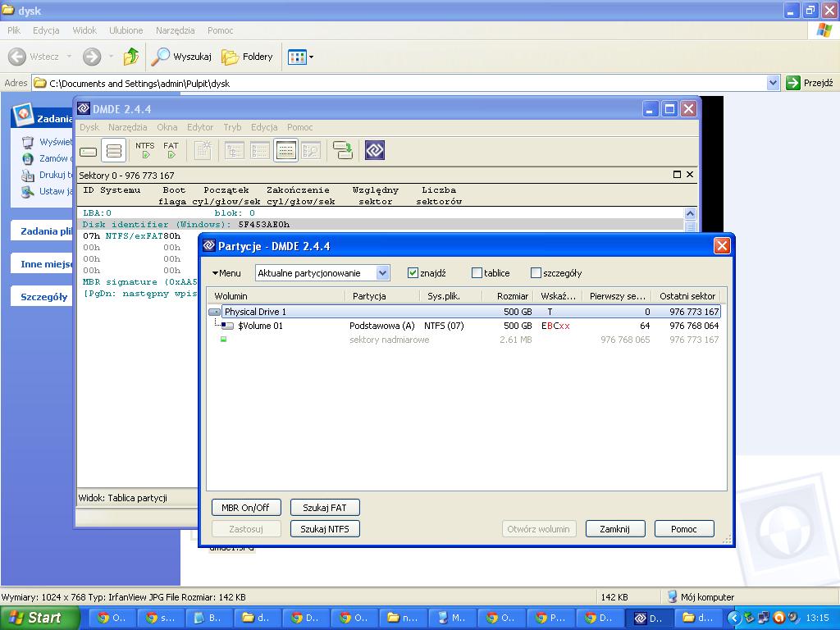Click the Explorer views icon
This screenshot has height=630, width=840.
[297, 57]
